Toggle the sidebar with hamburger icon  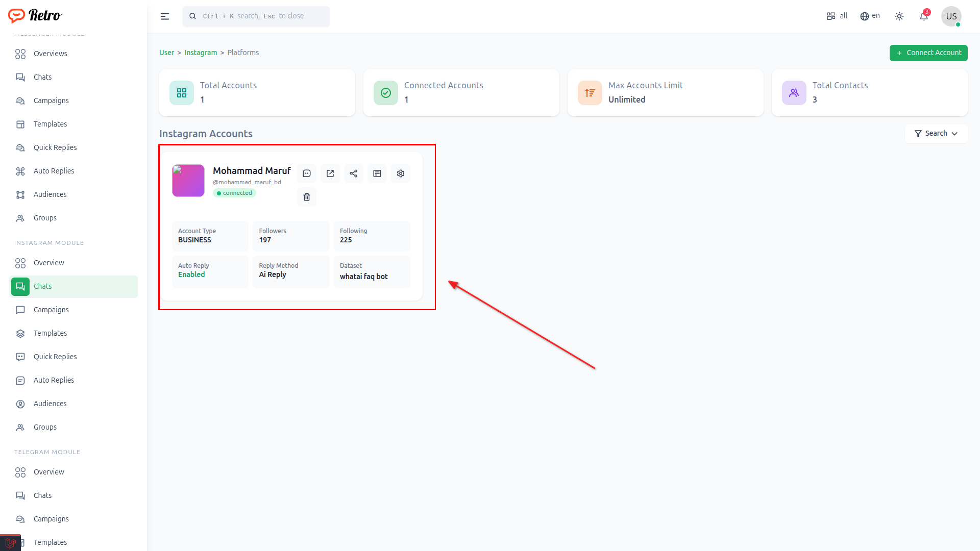click(x=165, y=16)
